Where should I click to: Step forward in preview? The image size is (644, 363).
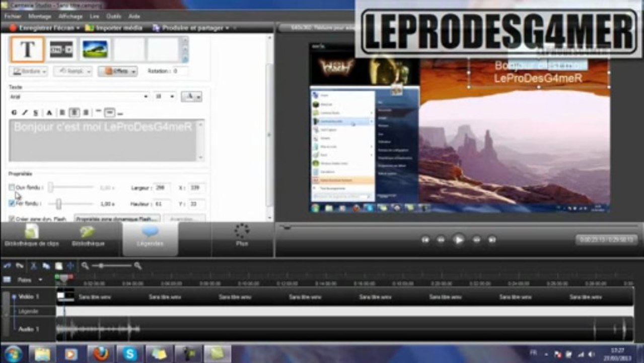click(x=476, y=240)
